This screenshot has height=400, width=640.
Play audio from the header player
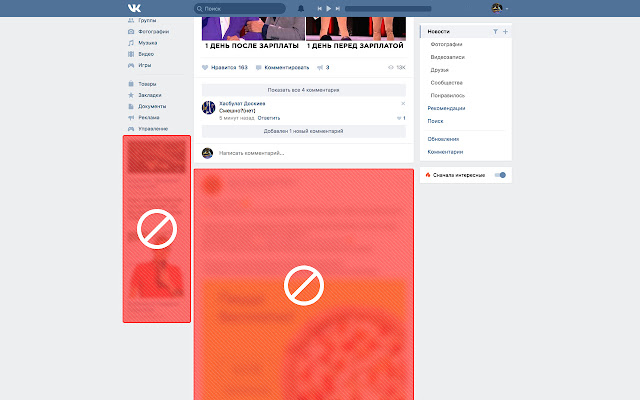pyautogui.click(x=329, y=9)
